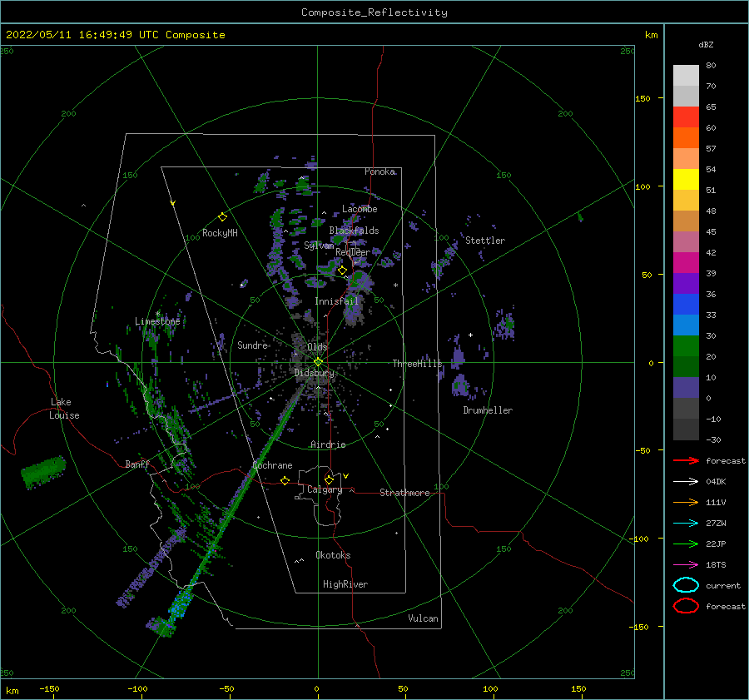749x700 pixels.
Task: Click the magenta 18TS arrow icon
Action: [x=686, y=565]
